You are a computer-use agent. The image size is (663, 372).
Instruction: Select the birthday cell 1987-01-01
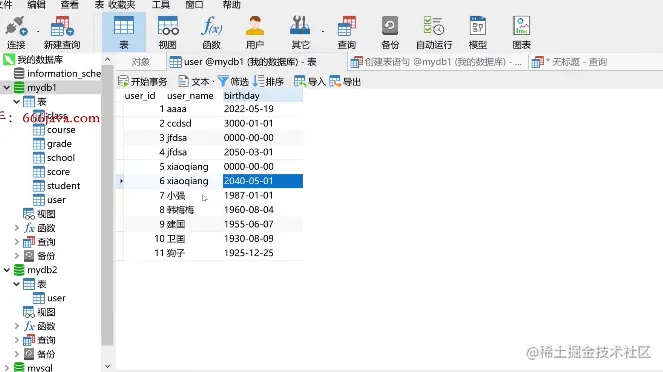(262, 196)
